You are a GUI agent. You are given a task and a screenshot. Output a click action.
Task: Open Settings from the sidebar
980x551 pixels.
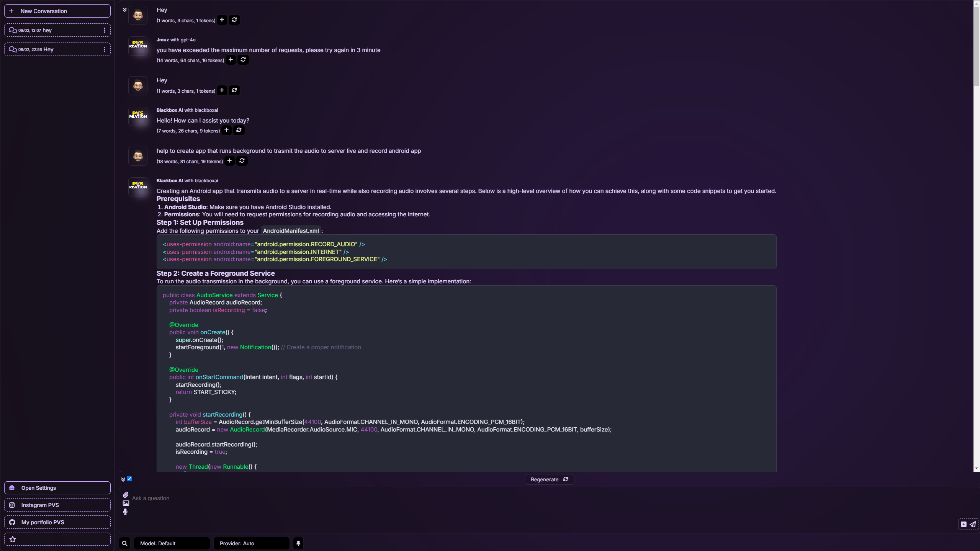(57, 488)
